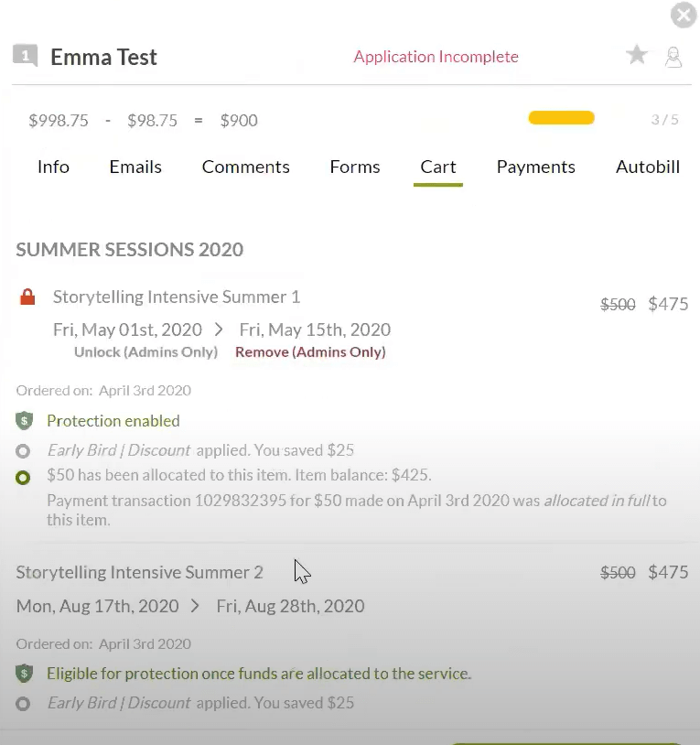Click the star favorite icon
700x745 pixels.
coord(637,56)
